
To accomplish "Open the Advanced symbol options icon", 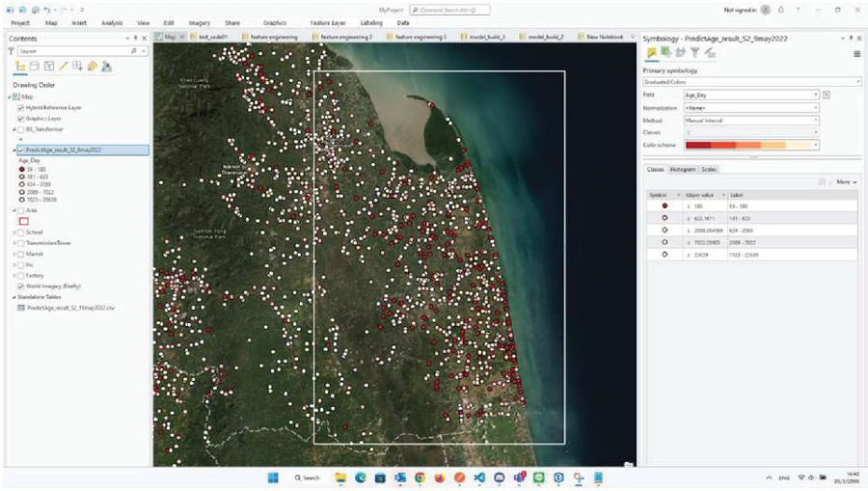I will pos(710,53).
